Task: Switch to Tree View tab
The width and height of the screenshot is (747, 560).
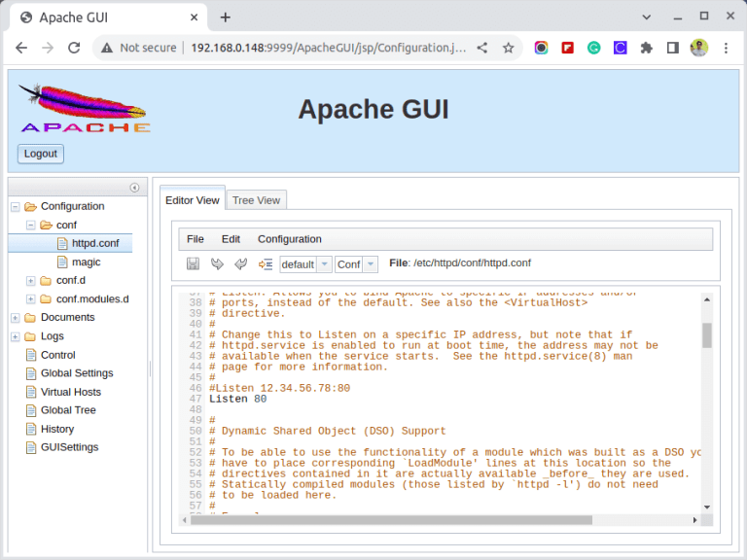Action: [x=257, y=200]
